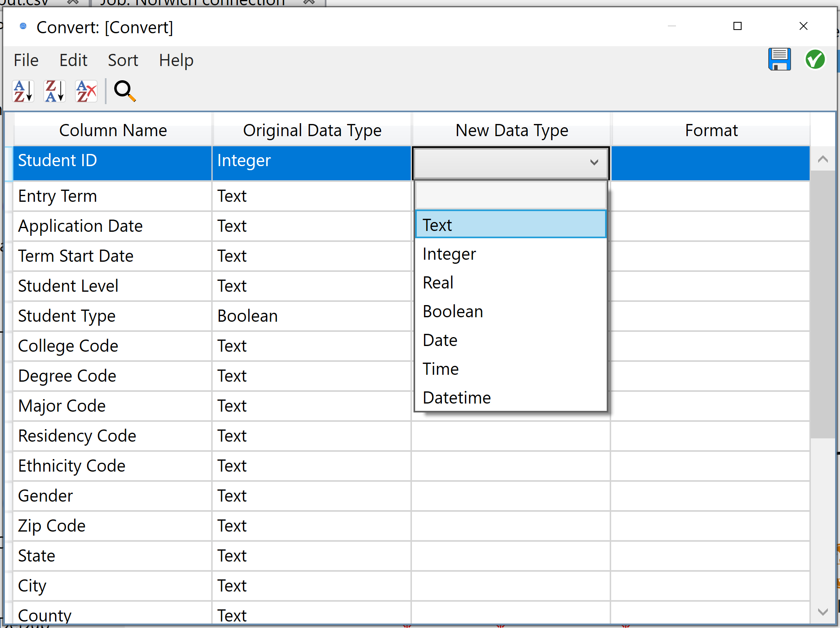Click New Data Type cell for Gender

(511, 496)
